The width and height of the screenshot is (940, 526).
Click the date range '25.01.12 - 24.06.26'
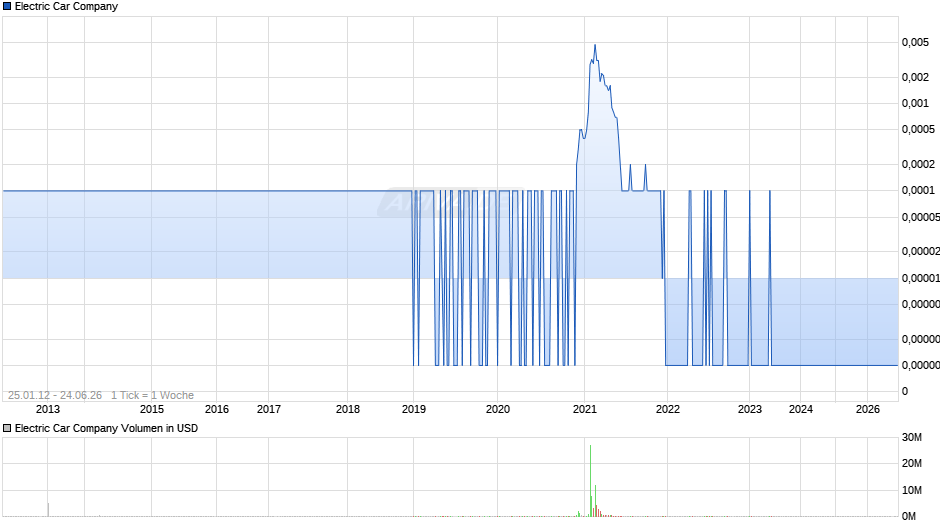tap(55, 395)
